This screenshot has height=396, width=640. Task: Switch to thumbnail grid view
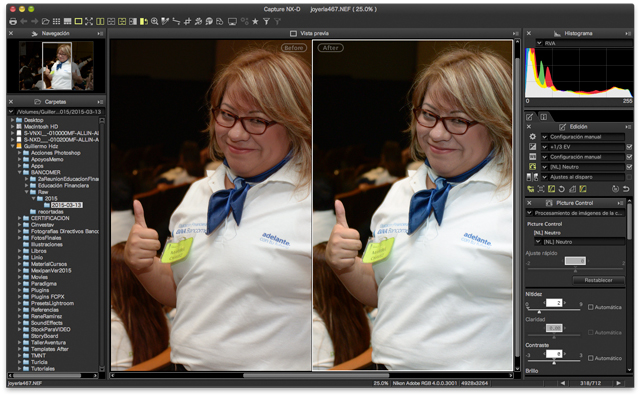[x=56, y=21]
